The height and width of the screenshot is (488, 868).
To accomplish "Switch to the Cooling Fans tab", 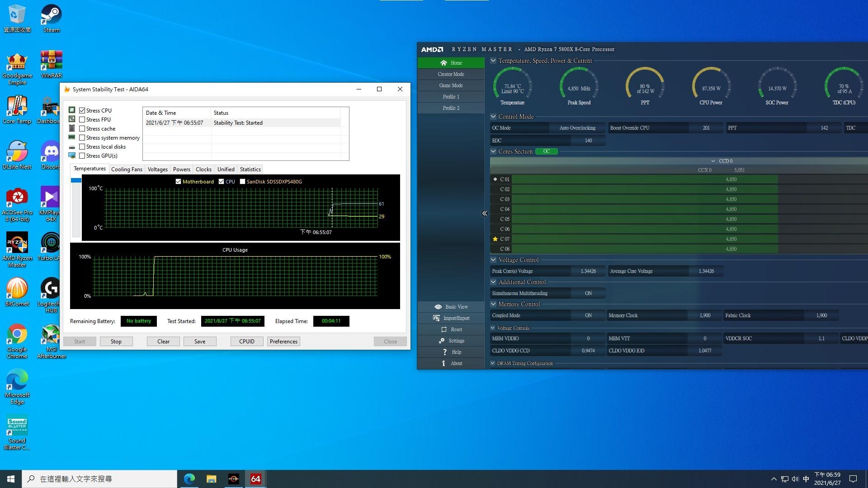I will click(x=127, y=169).
